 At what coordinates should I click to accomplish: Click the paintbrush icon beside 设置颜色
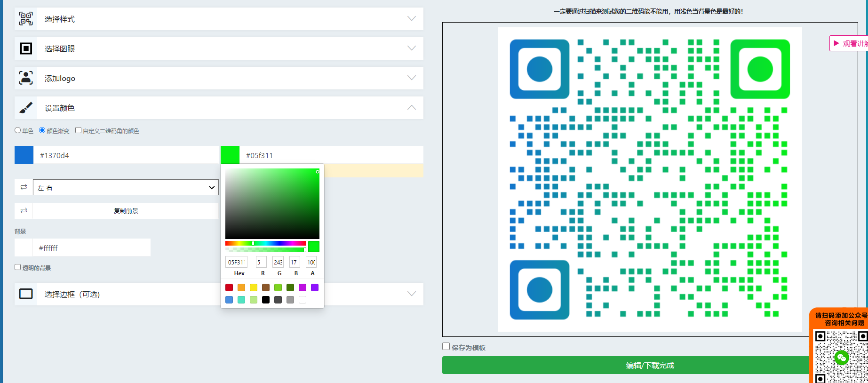coord(26,108)
